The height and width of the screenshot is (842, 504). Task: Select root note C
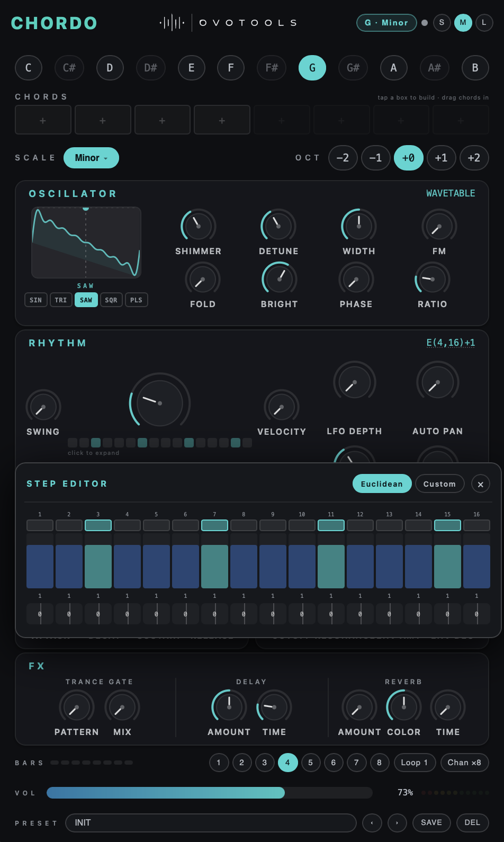coord(29,68)
